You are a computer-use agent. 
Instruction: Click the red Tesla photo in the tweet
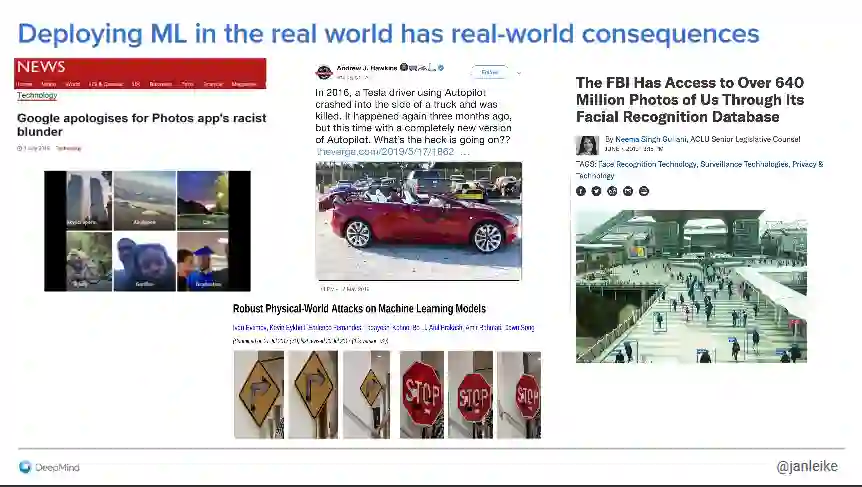coord(419,221)
